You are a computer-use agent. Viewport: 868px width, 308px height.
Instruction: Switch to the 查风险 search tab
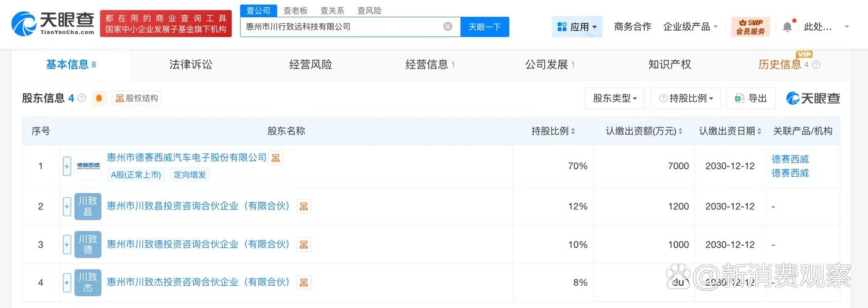(x=369, y=10)
